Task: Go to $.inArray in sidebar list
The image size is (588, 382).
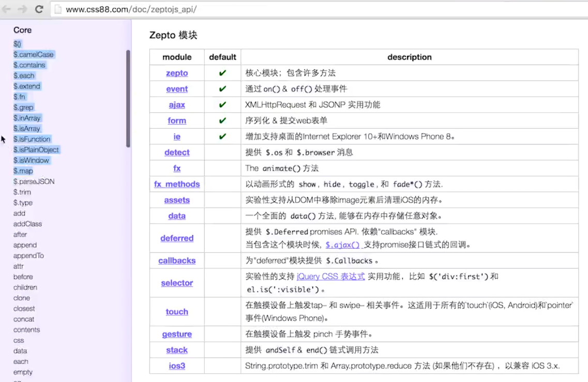Action: [27, 118]
